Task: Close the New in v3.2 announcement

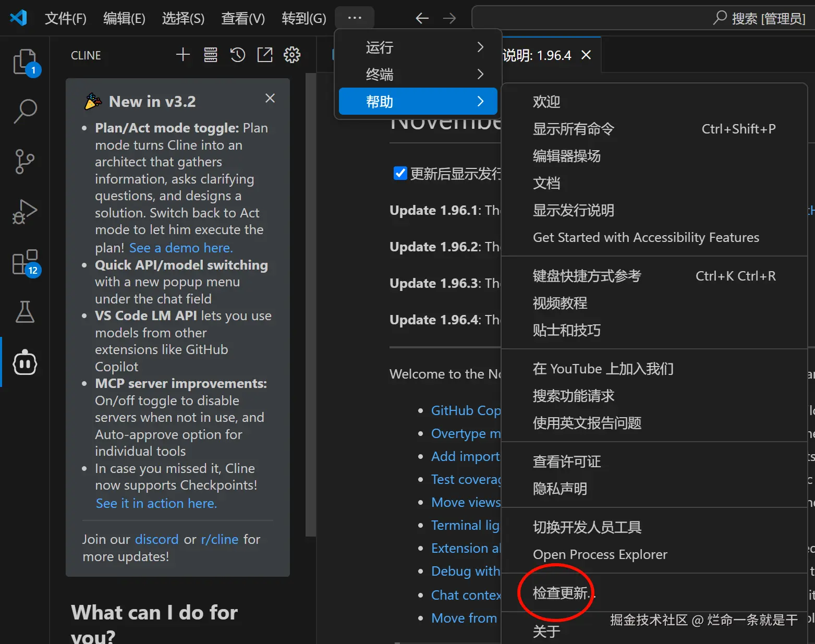Action: click(x=270, y=98)
